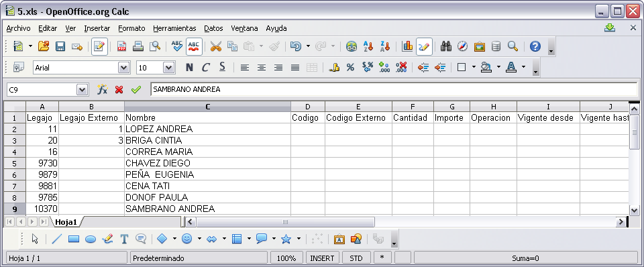Select the Text tool in drawing toolbar
Image resolution: width=644 pixels, height=267 pixels.
125,239
